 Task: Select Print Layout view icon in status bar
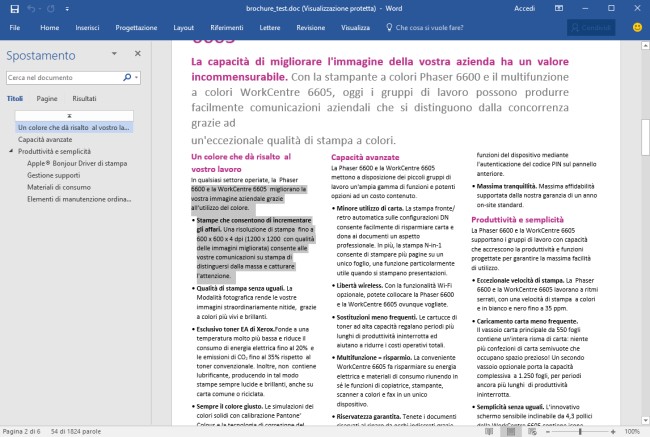coord(511,432)
